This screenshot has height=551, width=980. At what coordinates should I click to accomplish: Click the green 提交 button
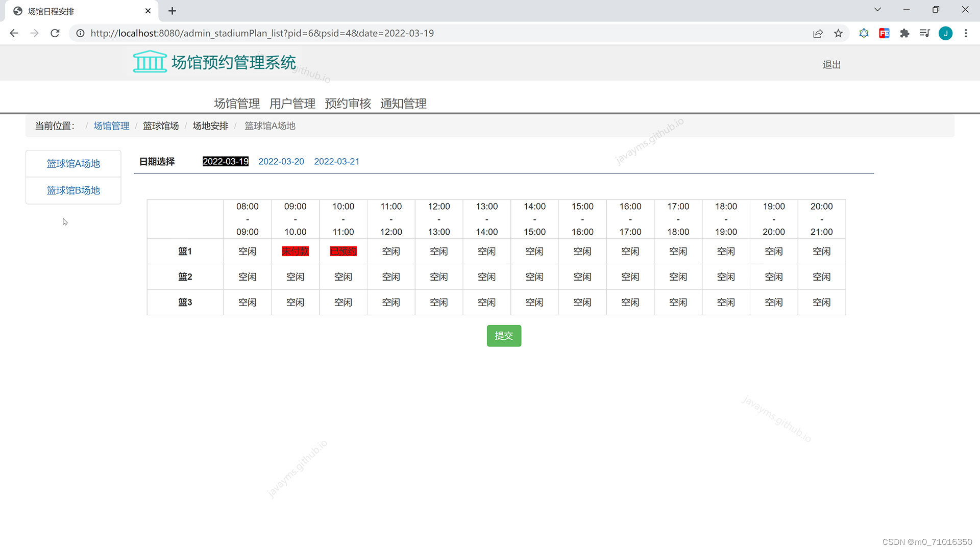pyautogui.click(x=504, y=336)
